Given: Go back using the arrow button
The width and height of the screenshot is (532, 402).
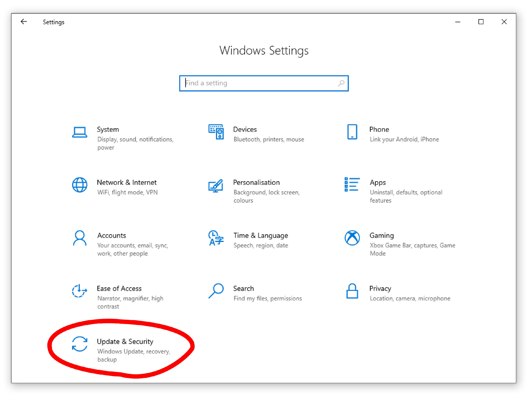Looking at the screenshot, I should click(x=24, y=22).
